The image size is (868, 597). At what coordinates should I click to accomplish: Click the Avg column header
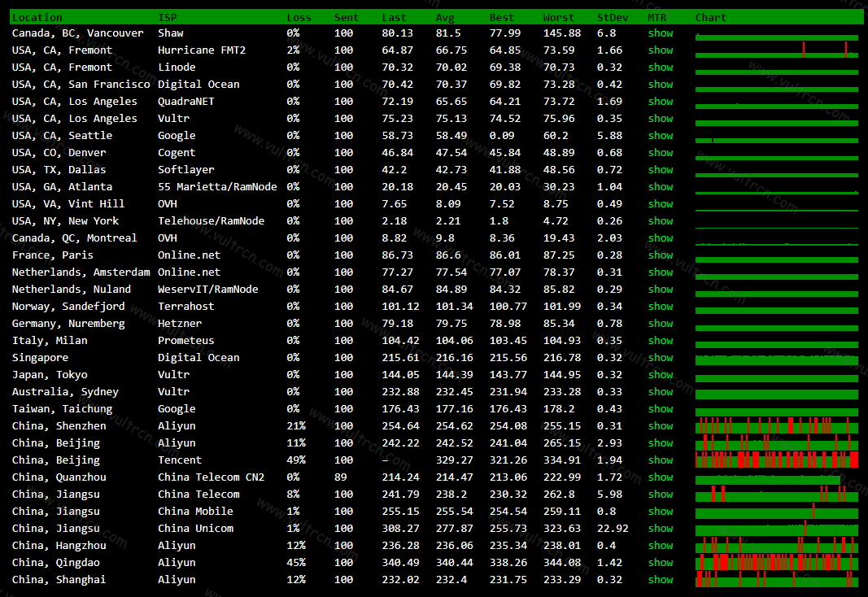(444, 18)
